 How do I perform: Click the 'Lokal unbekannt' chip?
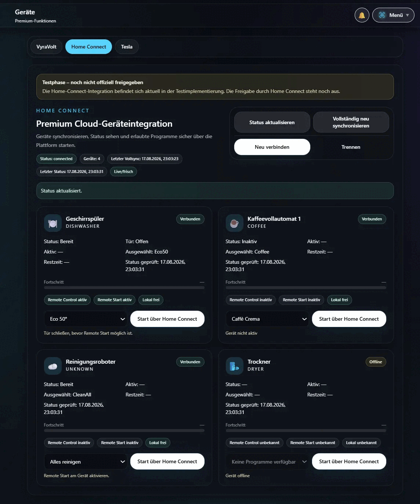361,443
